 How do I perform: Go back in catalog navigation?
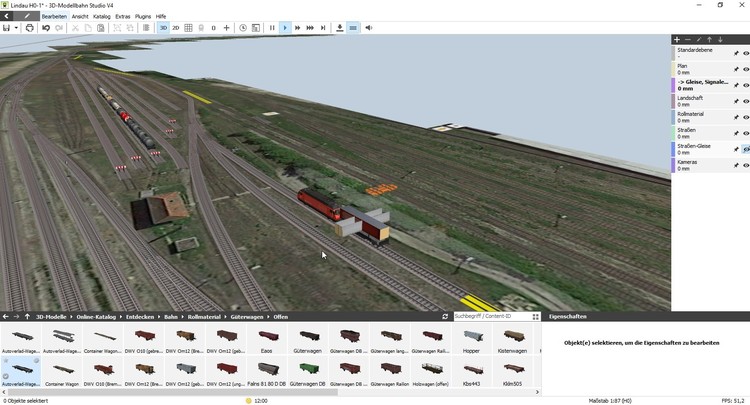point(6,317)
